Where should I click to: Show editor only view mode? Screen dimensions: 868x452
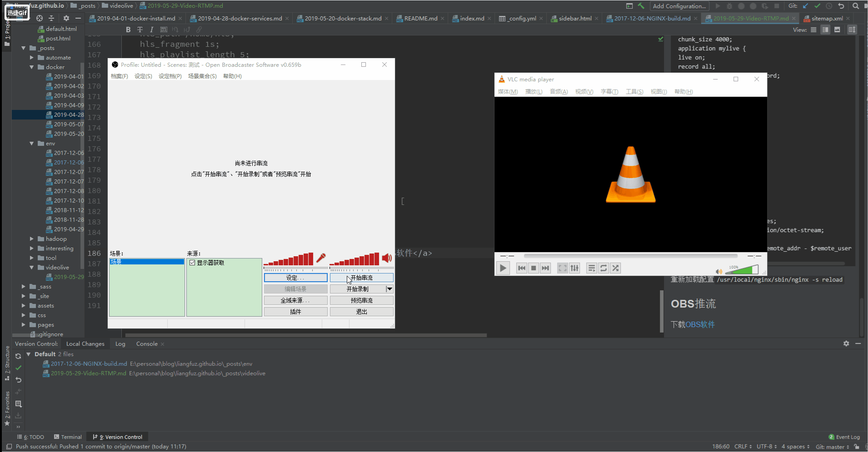[x=813, y=30]
